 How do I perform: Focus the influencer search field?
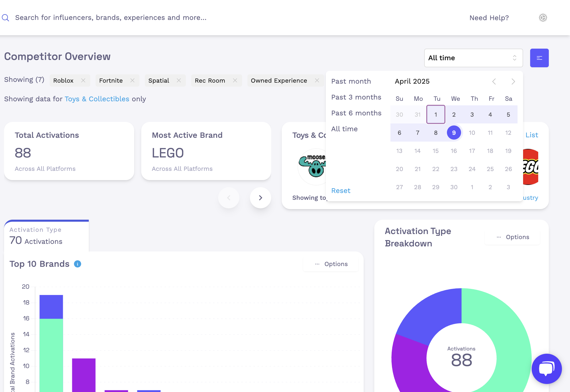pyautogui.click(x=111, y=18)
